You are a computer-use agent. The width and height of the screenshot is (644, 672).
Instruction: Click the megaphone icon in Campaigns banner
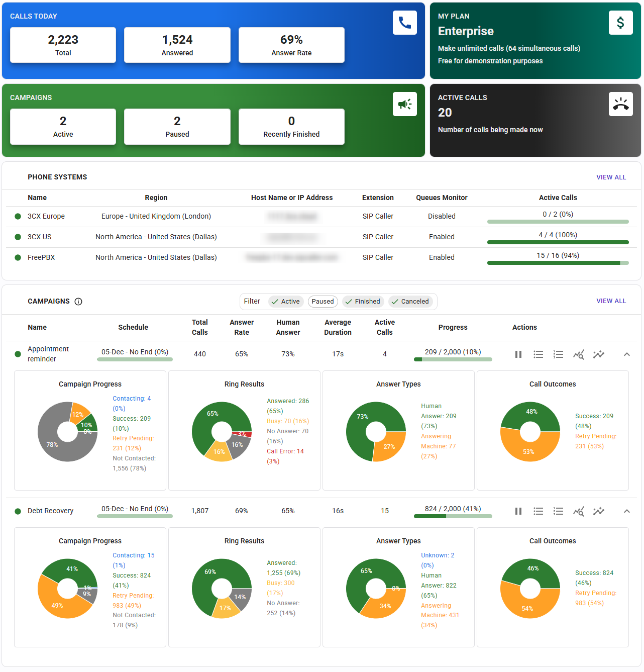404,104
